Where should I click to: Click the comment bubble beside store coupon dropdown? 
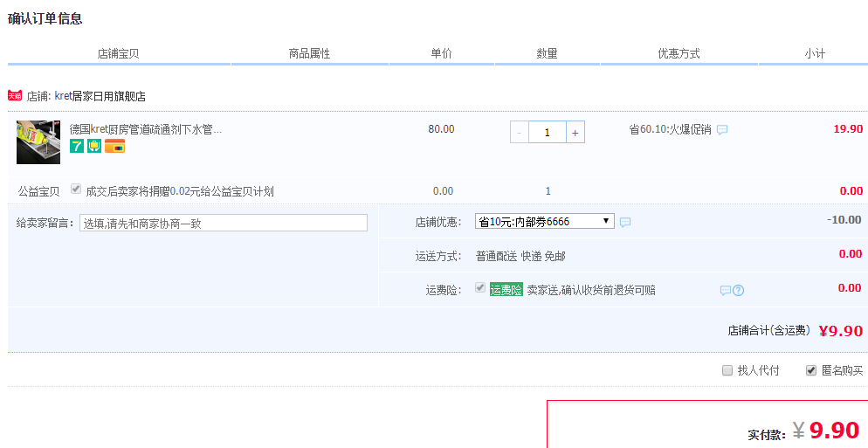click(x=625, y=222)
